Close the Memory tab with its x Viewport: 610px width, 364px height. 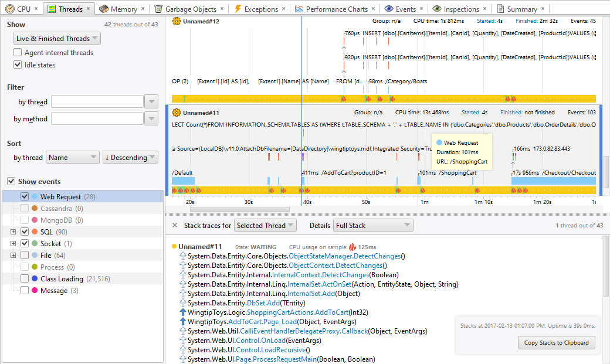[x=143, y=9]
